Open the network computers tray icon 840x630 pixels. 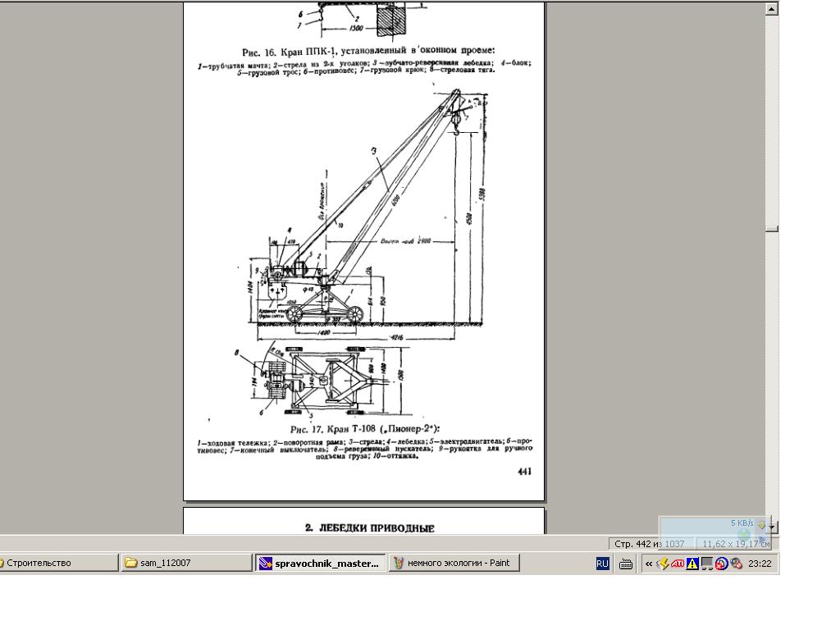coord(706,564)
